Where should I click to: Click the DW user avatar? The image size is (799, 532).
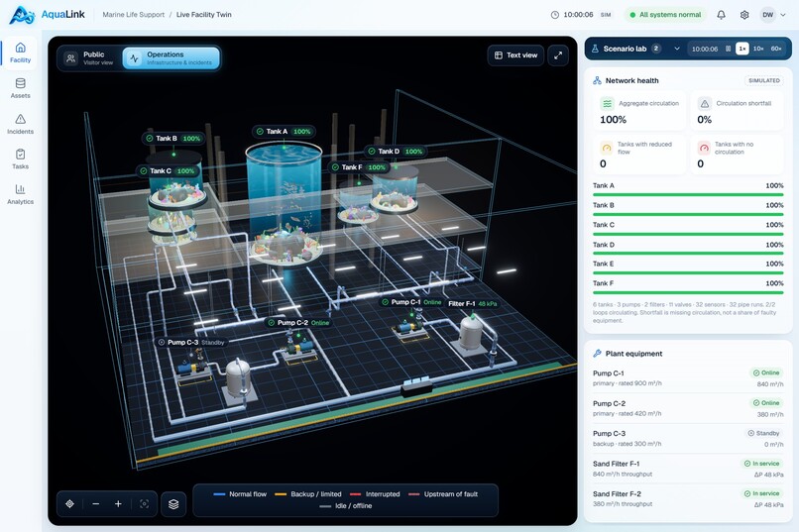[767, 15]
